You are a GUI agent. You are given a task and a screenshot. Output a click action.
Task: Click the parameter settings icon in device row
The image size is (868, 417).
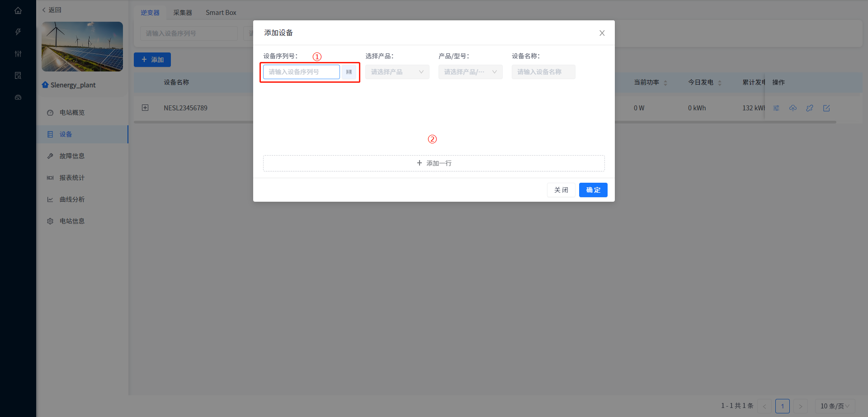coord(776,108)
